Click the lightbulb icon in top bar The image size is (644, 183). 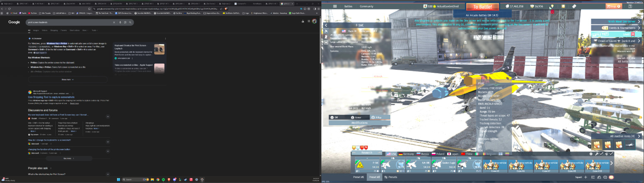(x=552, y=6)
